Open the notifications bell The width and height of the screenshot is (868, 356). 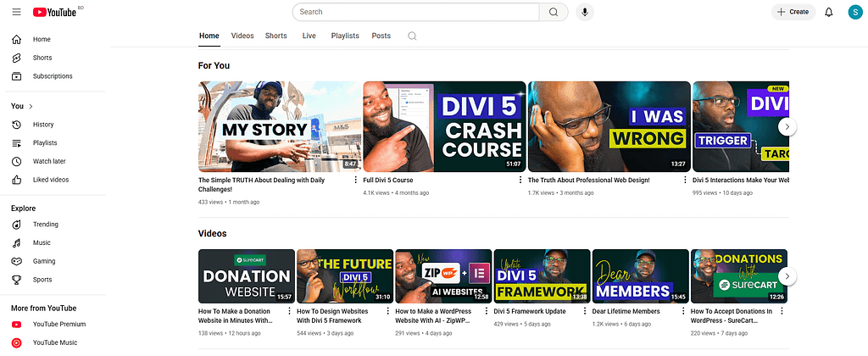pyautogui.click(x=828, y=12)
